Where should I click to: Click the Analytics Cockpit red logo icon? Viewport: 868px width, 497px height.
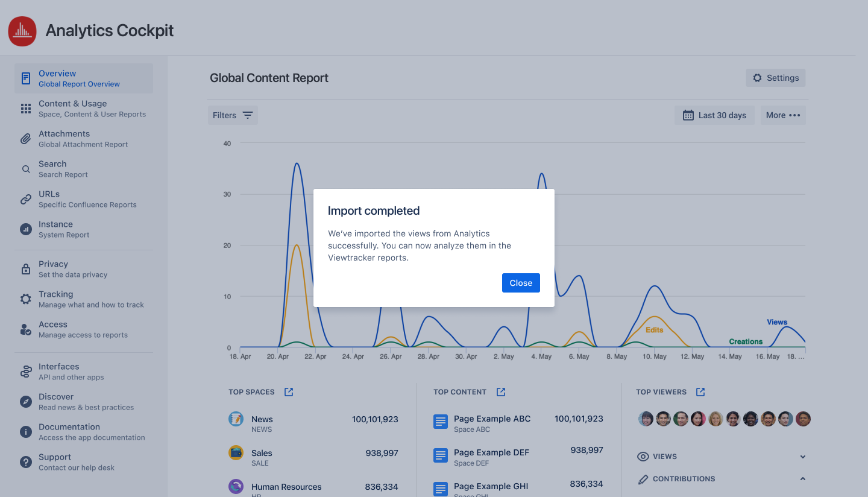pyautogui.click(x=22, y=31)
